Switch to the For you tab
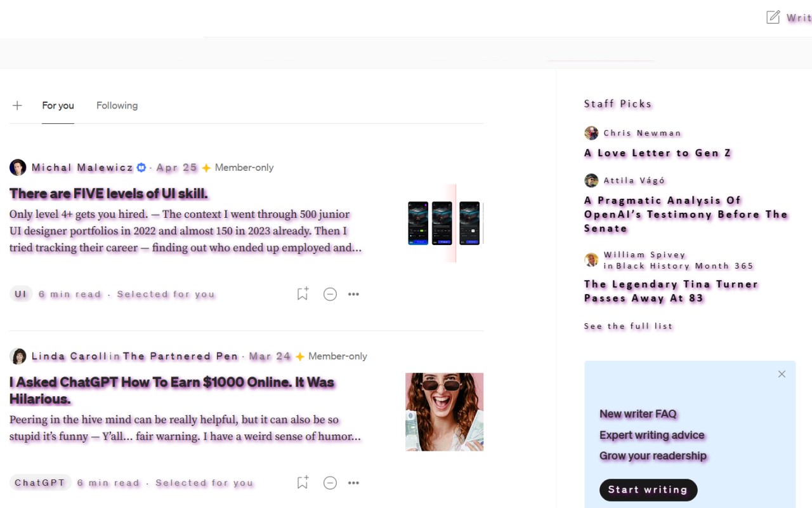The image size is (812, 508). (58, 105)
